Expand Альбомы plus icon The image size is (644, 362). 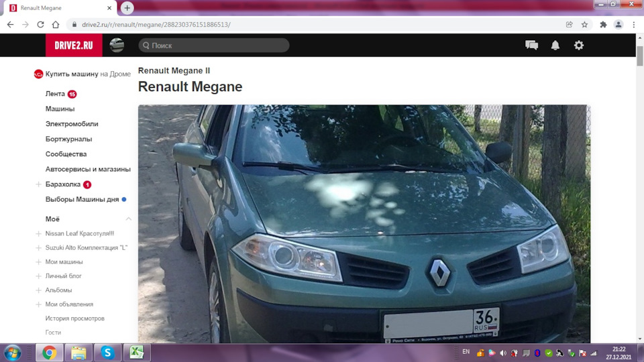pyautogui.click(x=38, y=290)
